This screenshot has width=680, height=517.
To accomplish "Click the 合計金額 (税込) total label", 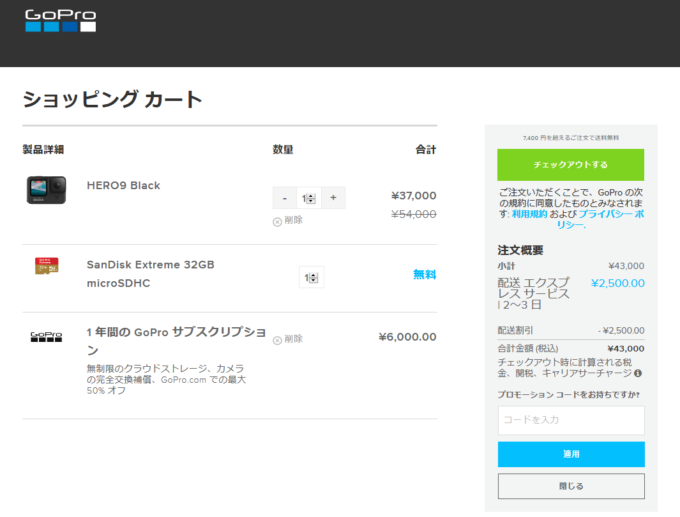I will pos(528,348).
